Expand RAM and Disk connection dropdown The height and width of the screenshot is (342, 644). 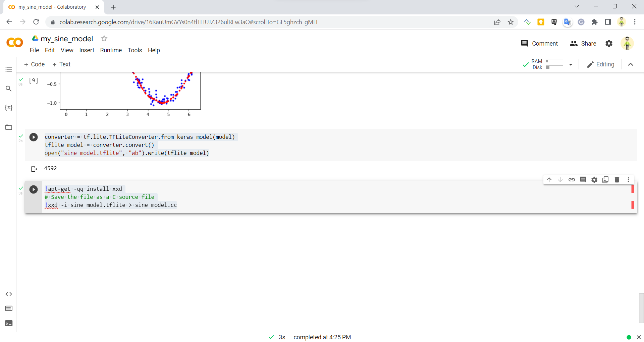[x=571, y=64]
